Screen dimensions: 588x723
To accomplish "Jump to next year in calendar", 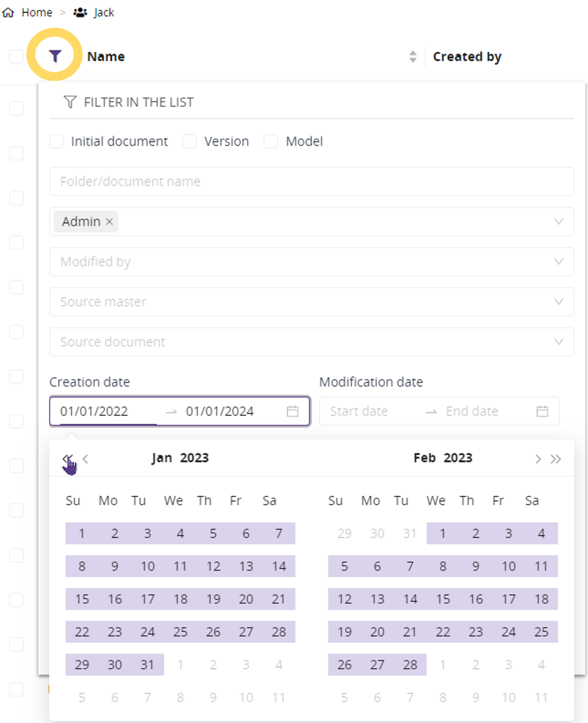I will click(556, 459).
